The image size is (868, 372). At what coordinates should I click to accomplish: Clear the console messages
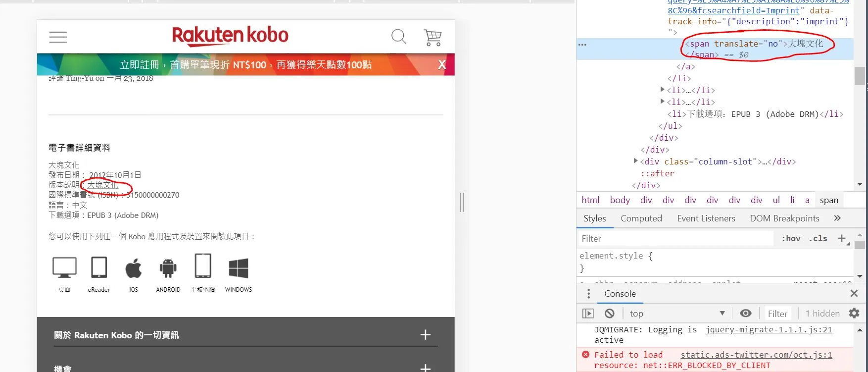(610, 314)
